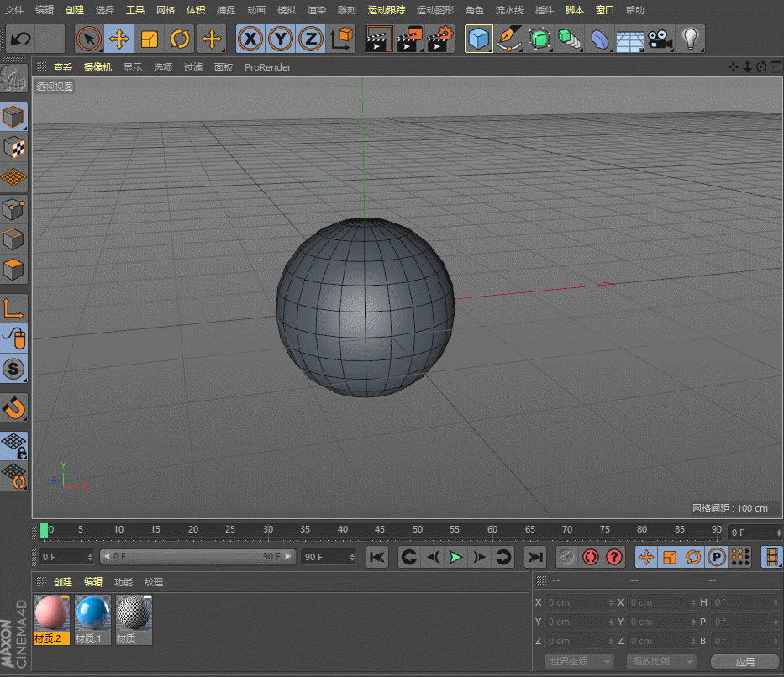
Task: Toggle the Y axis lock
Action: coord(281,39)
